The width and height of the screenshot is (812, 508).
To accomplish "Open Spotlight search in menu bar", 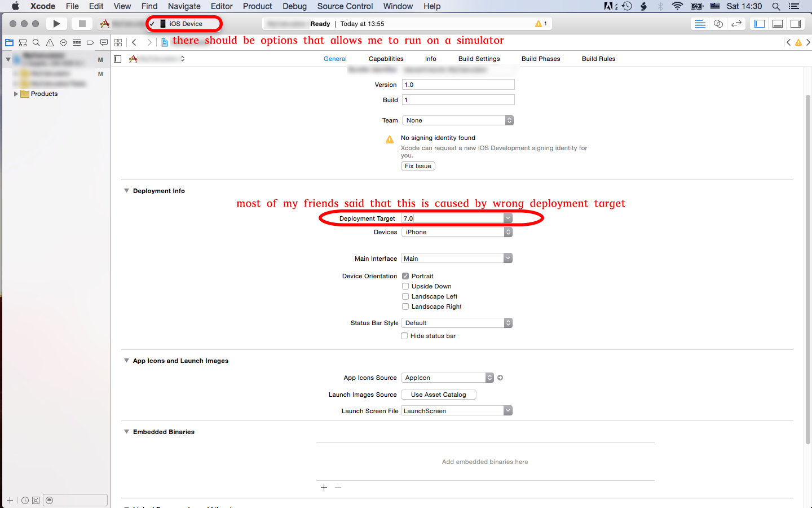I will coord(776,6).
